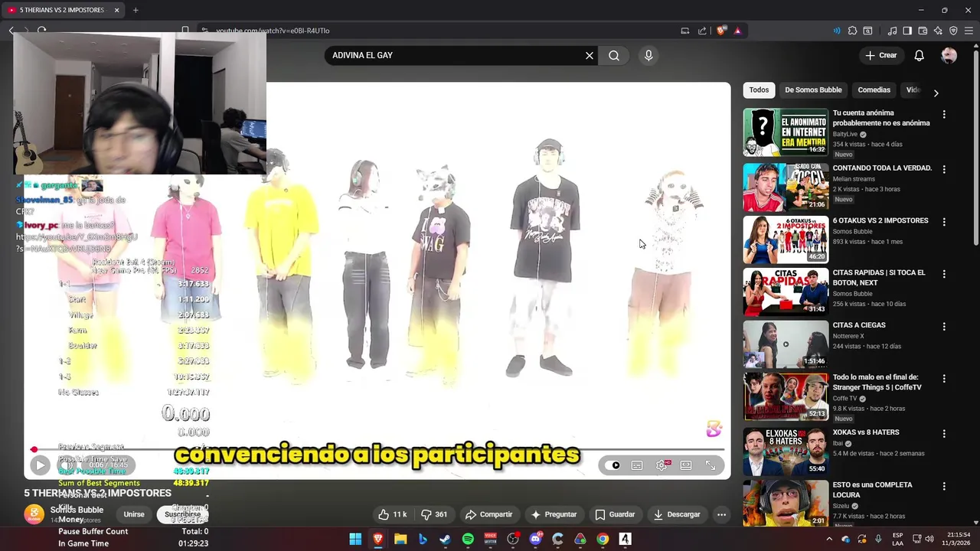Open options for 'CONTANDO TODA LA VERDAD' video
980x551 pixels.
pos(944,169)
